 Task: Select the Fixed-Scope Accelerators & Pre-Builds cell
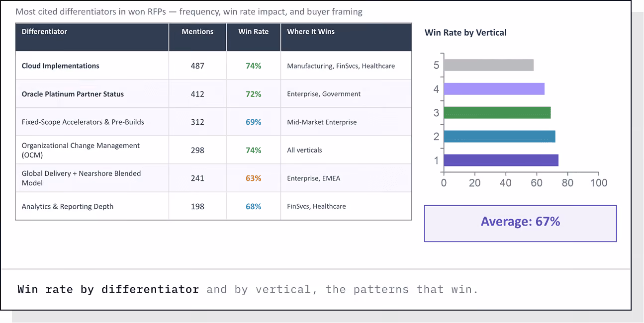coord(83,122)
